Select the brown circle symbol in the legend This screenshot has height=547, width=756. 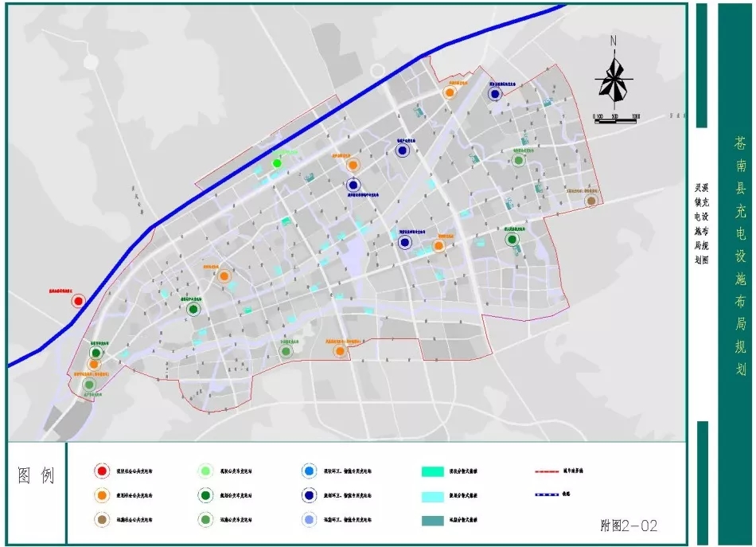click(101, 519)
